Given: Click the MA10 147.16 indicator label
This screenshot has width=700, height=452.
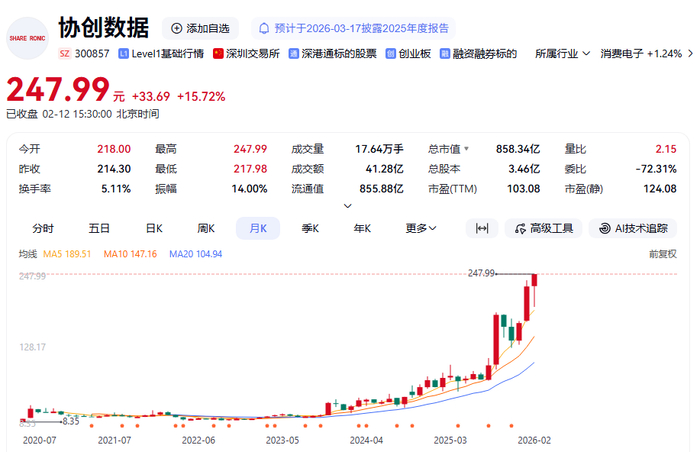Looking at the screenshot, I should 130,254.
